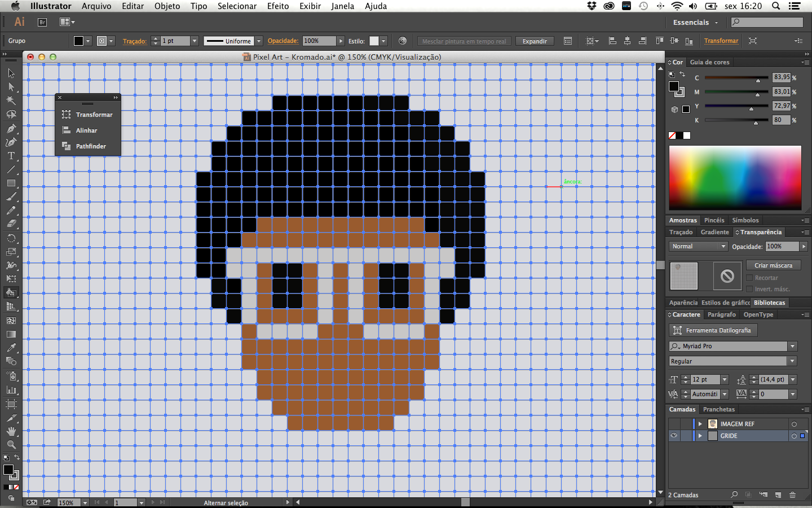Viewport: 812px width, 508px height.
Task: Click the Criar máscara button
Action: pyautogui.click(x=773, y=265)
